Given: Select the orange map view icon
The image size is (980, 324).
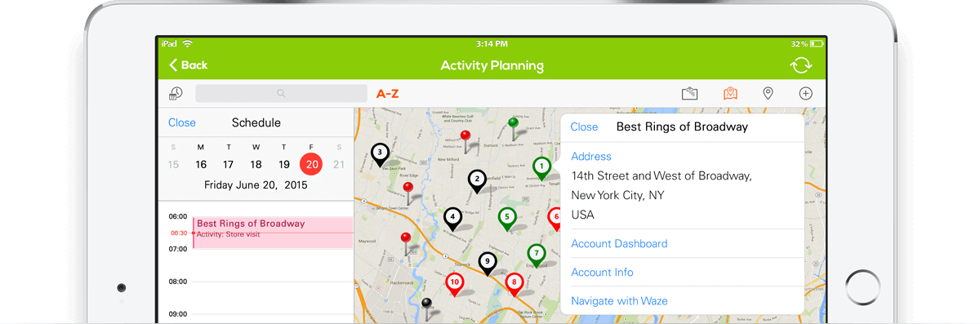Looking at the screenshot, I should [730, 94].
